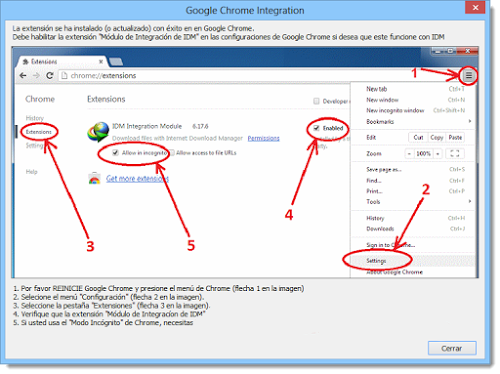This screenshot has width=500, height=374.
Task: Click instruction line '5. Si usted usa el Modo Incógnito'
Action: click(x=103, y=323)
